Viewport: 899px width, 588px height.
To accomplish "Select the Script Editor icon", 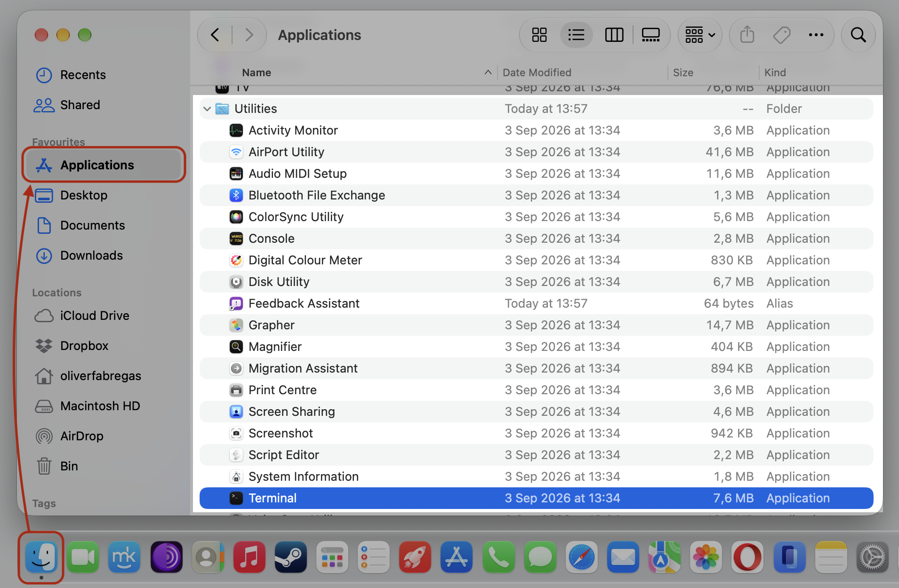I will [x=236, y=455].
